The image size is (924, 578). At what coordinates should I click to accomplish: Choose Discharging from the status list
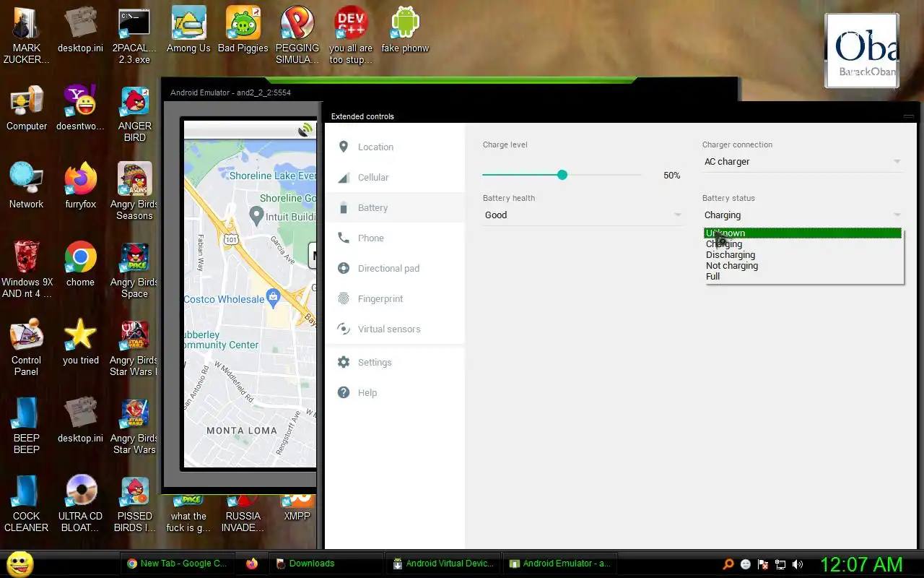(803, 254)
